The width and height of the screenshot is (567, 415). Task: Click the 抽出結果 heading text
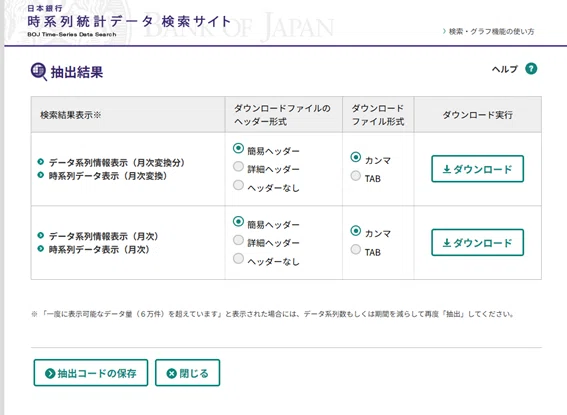click(77, 72)
